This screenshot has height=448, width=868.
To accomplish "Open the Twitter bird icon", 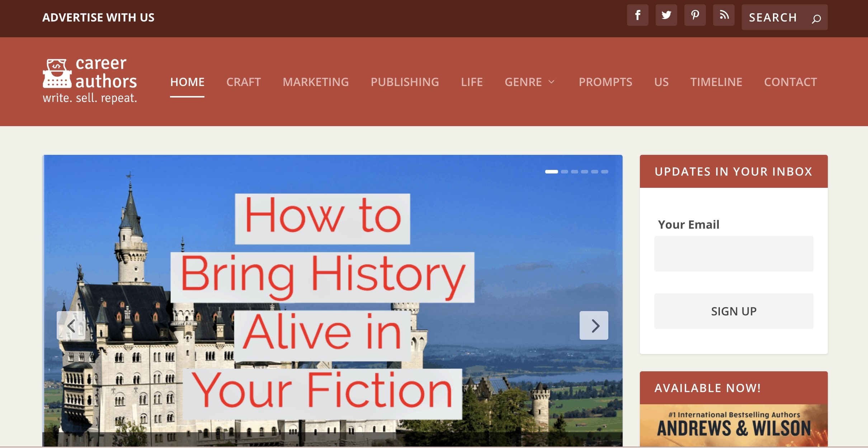I will [666, 15].
